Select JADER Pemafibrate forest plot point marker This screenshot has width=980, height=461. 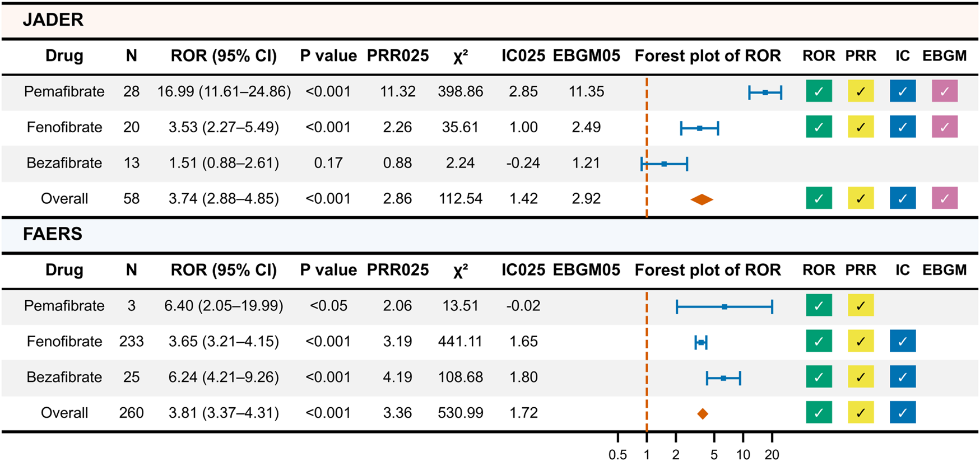click(765, 92)
